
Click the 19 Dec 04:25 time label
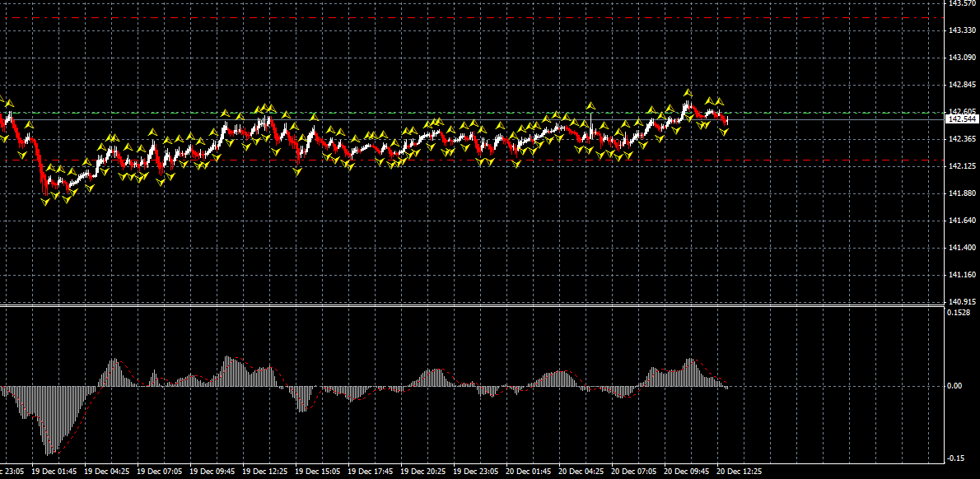pos(107,472)
